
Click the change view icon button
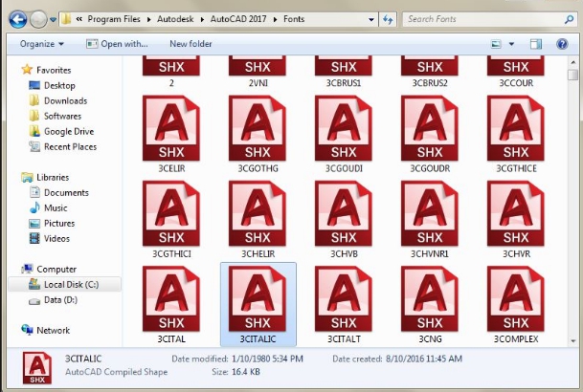tap(496, 44)
